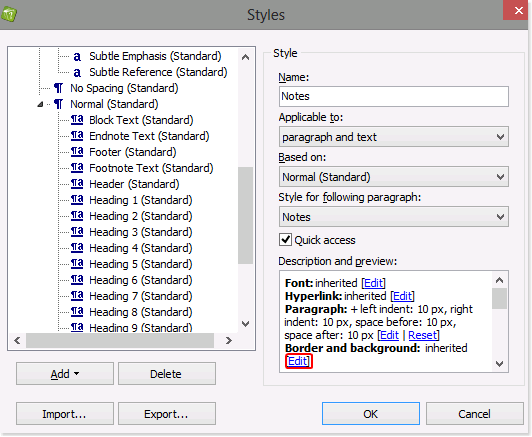Click the Heading 3 style icon
This screenshot has width=532, height=437.
coord(77,231)
